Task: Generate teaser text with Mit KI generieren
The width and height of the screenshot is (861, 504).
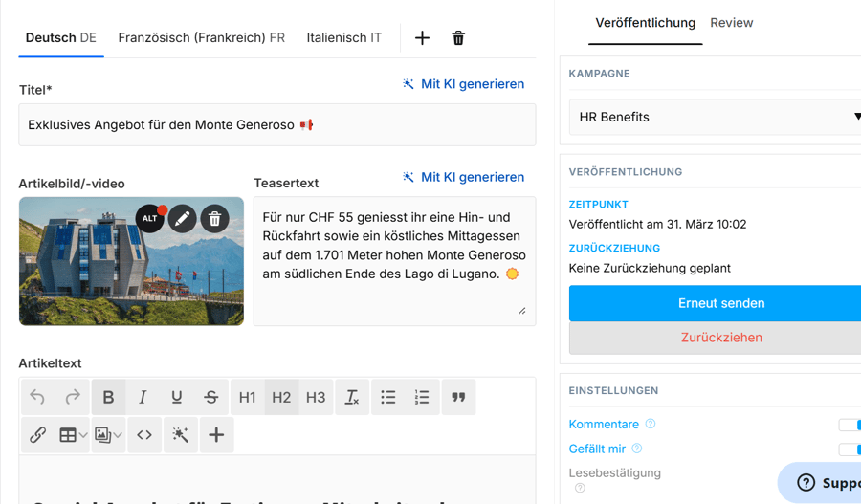Action: pos(463,177)
